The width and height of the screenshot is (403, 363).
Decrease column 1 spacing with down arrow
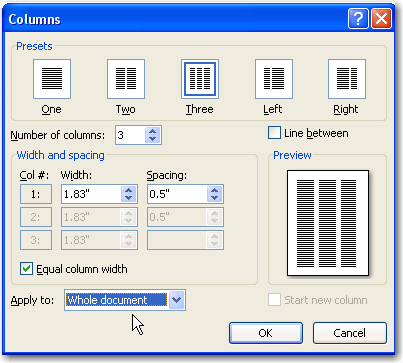[x=214, y=198]
